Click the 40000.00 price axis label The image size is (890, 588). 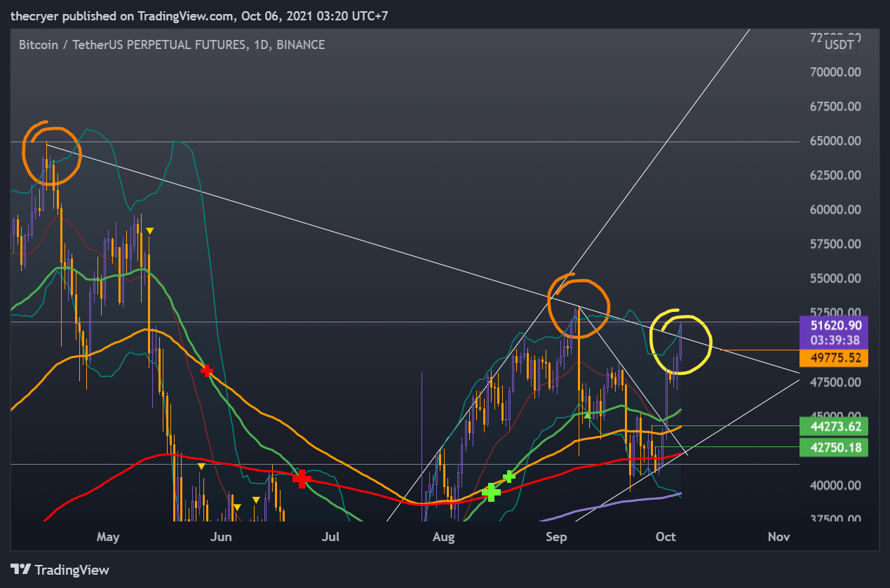pyautogui.click(x=835, y=485)
